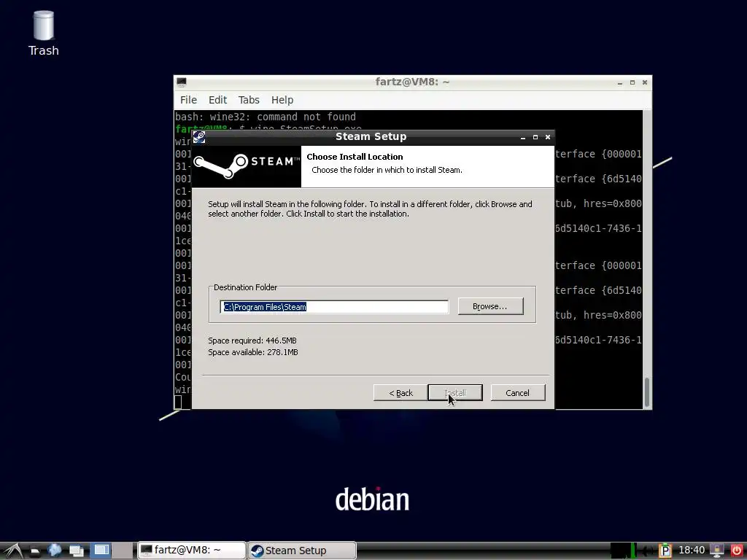Maximize the Steam Setup window
Viewport: 747px width, 560px height.
pyautogui.click(x=535, y=137)
